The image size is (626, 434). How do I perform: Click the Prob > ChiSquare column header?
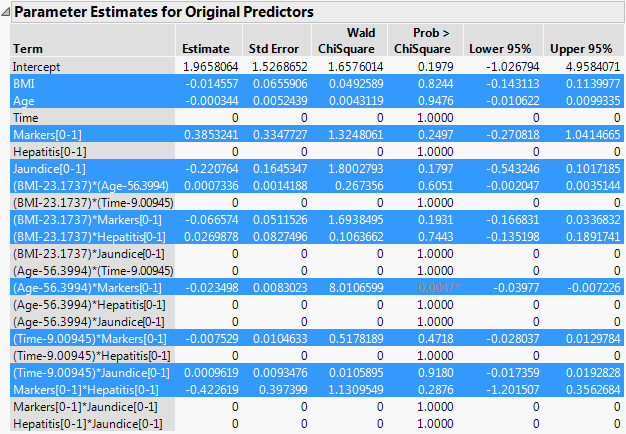click(x=423, y=41)
